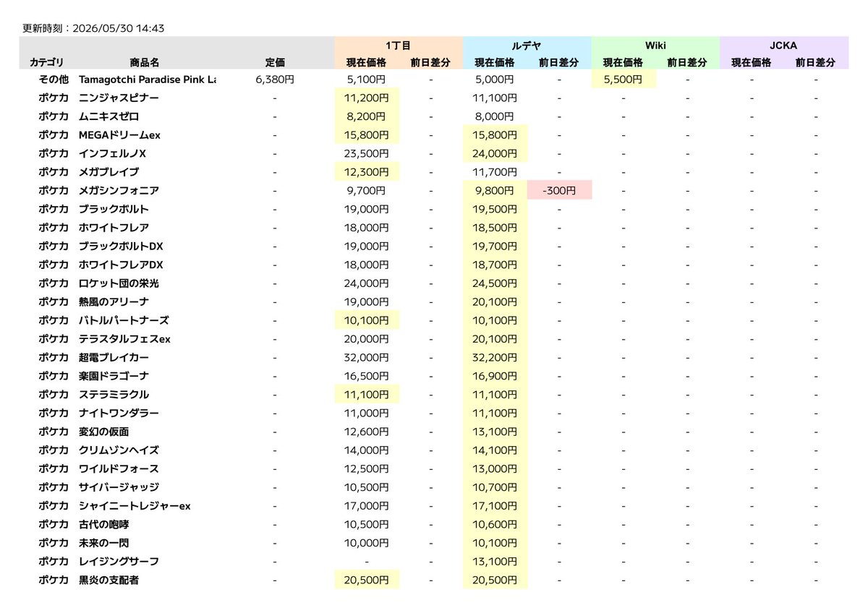Click the Wiki price 5,500円

624,80
